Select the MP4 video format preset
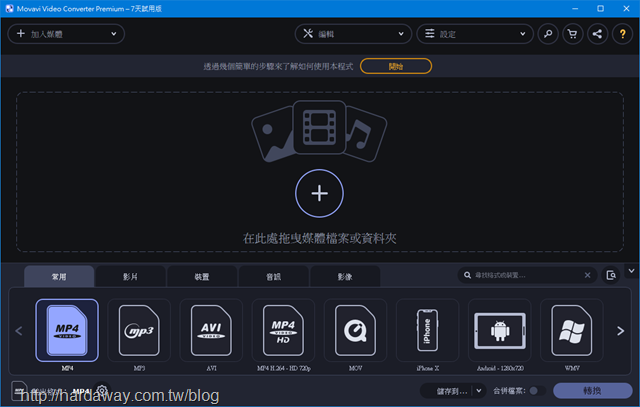The height and width of the screenshot is (407, 640). (67, 330)
